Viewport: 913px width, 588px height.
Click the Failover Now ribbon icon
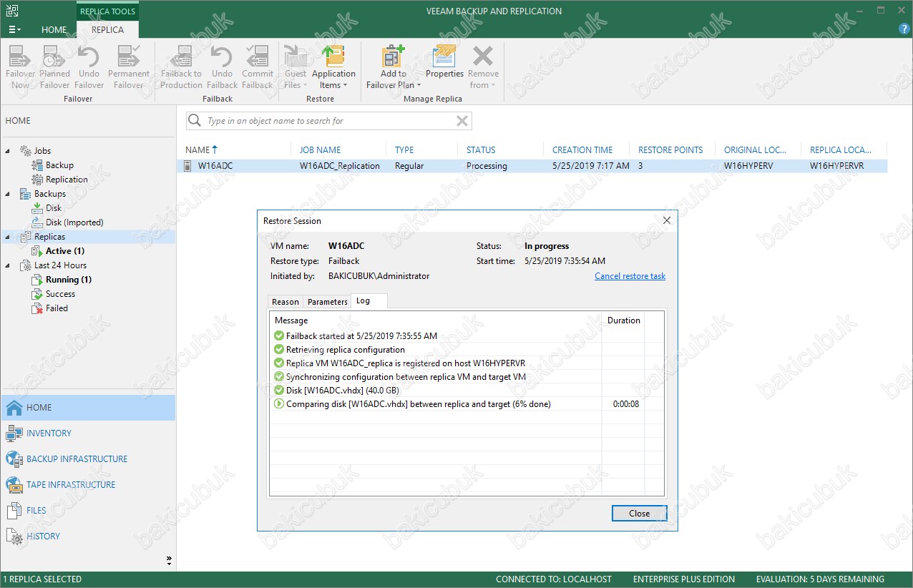tap(20, 67)
